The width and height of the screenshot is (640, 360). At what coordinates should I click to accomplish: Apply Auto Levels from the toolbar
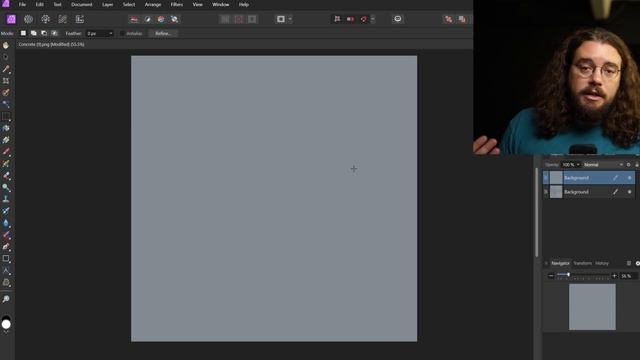(134, 19)
